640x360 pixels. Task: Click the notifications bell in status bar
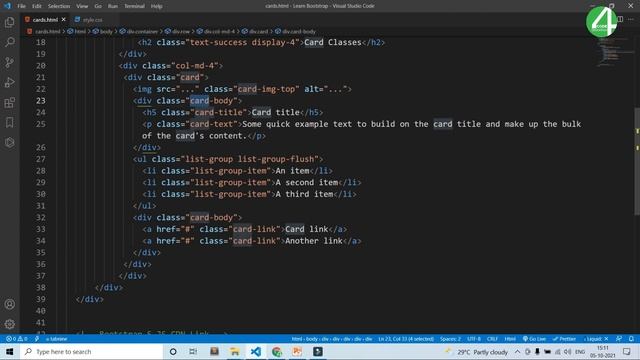tap(631, 339)
